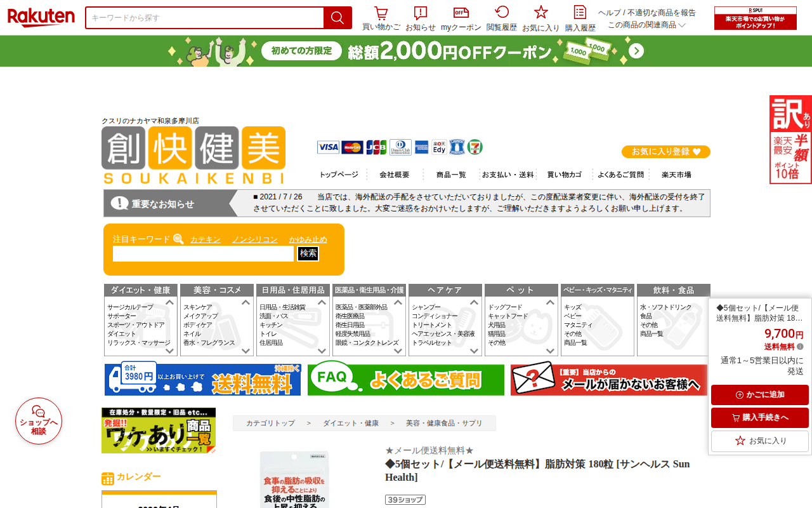812x508 pixels.
Task: Open the 水・ソフトドリンク category link
Action: [666, 307]
